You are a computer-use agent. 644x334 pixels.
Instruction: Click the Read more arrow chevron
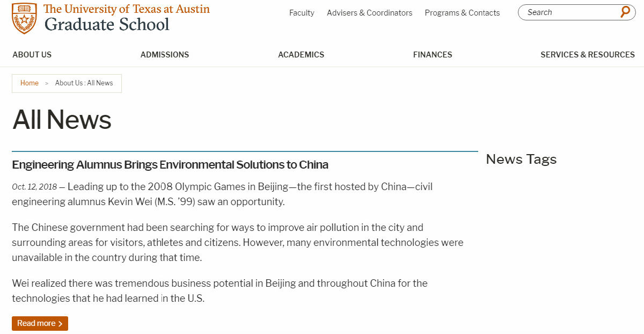(60, 323)
